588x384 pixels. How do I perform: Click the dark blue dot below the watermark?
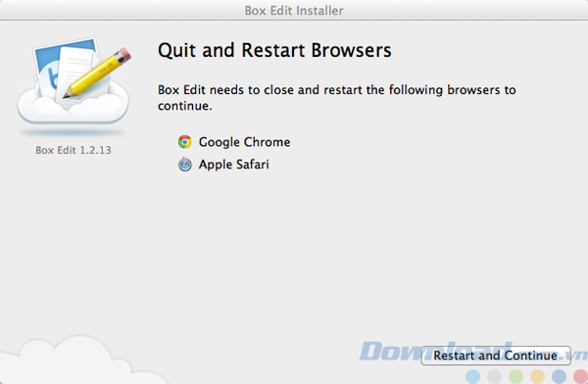559,376
